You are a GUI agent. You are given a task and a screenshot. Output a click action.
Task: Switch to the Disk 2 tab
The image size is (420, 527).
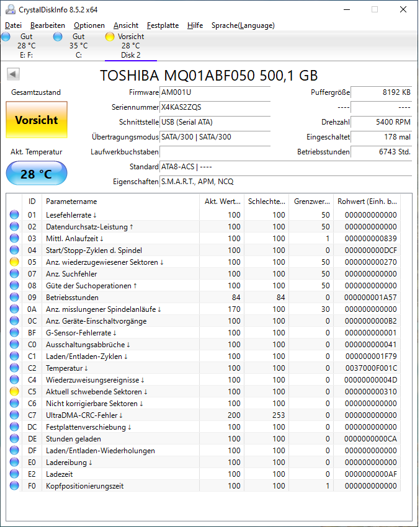click(x=131, y=46)
